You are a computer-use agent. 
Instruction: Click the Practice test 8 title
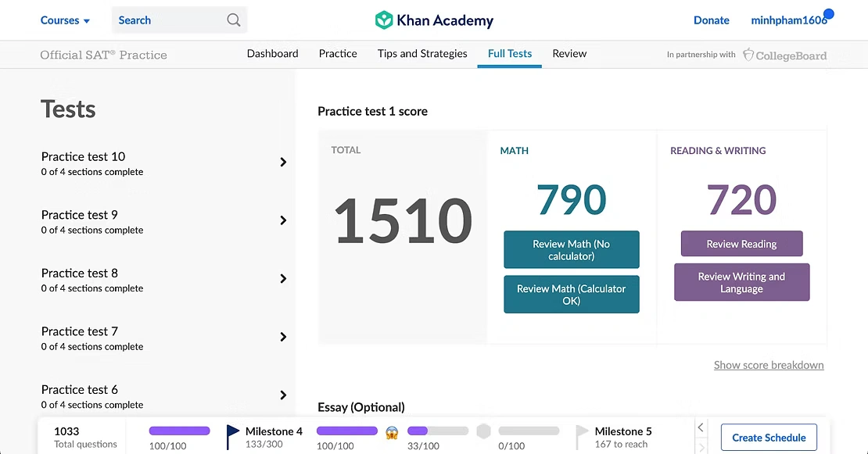(79, 273)
